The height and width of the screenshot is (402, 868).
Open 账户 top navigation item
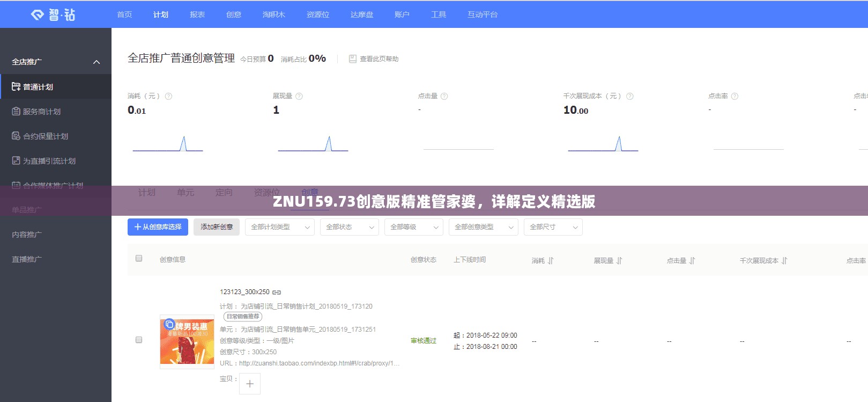pos(402,14)
